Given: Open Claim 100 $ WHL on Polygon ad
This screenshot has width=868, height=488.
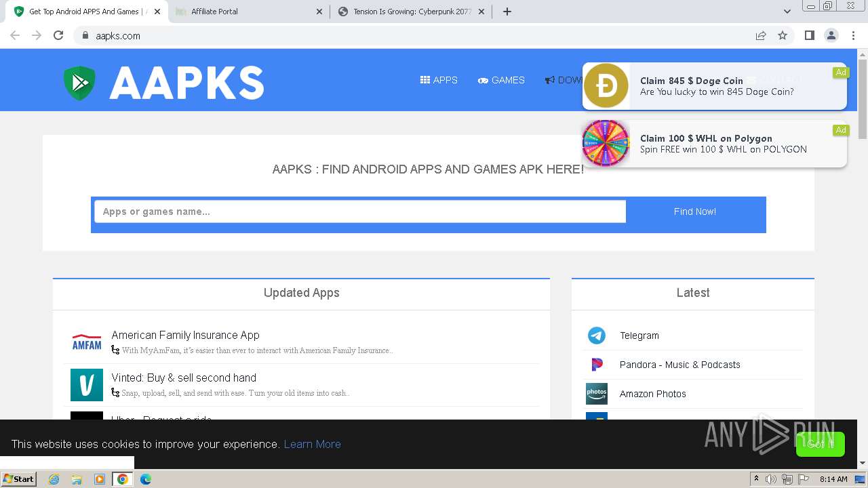Looking at the screenshot, I should (x=706, y=138).
